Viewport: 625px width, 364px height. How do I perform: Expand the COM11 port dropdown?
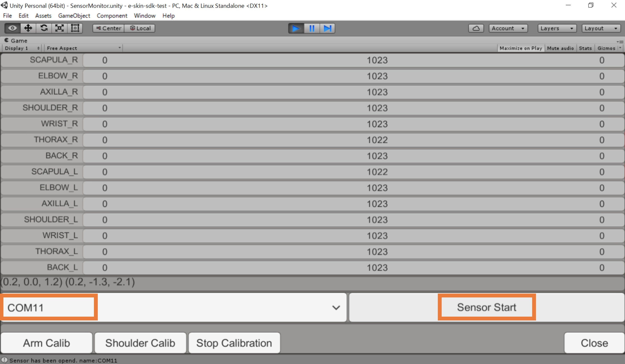[x=173, y=307]
